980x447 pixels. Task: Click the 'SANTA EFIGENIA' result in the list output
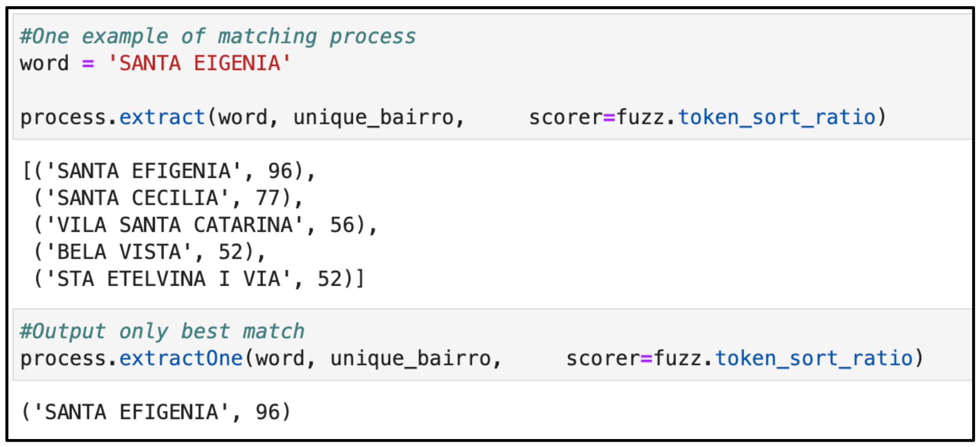coord(144,171)
